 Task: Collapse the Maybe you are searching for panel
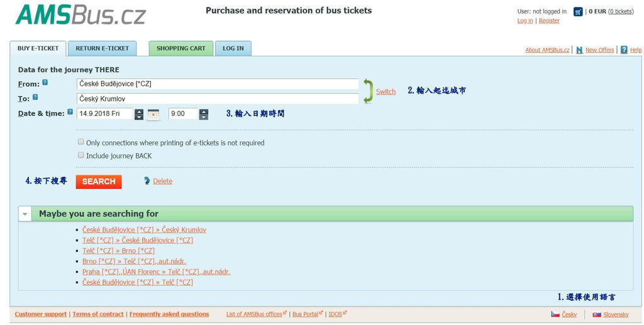(x=25, y=214)
